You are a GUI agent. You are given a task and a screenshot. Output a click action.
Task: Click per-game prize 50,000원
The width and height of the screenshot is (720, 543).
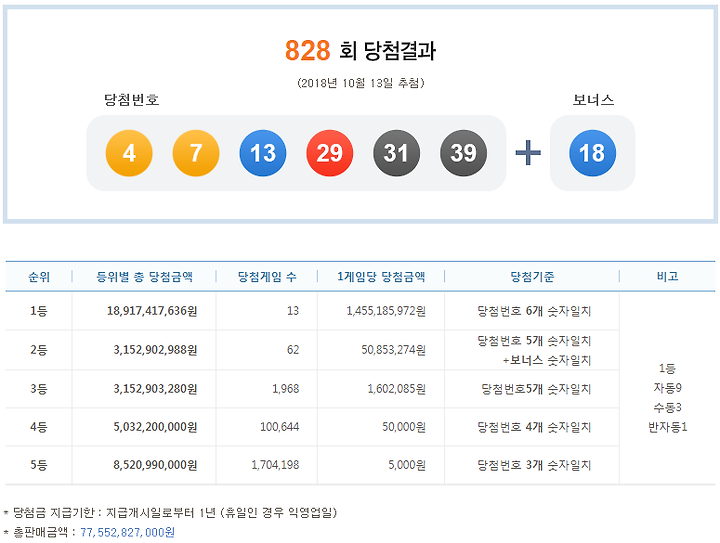tap(404, 427)
